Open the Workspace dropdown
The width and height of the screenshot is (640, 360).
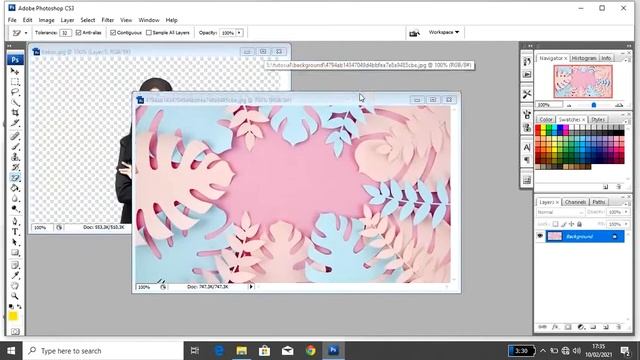(x=444, y=32)
